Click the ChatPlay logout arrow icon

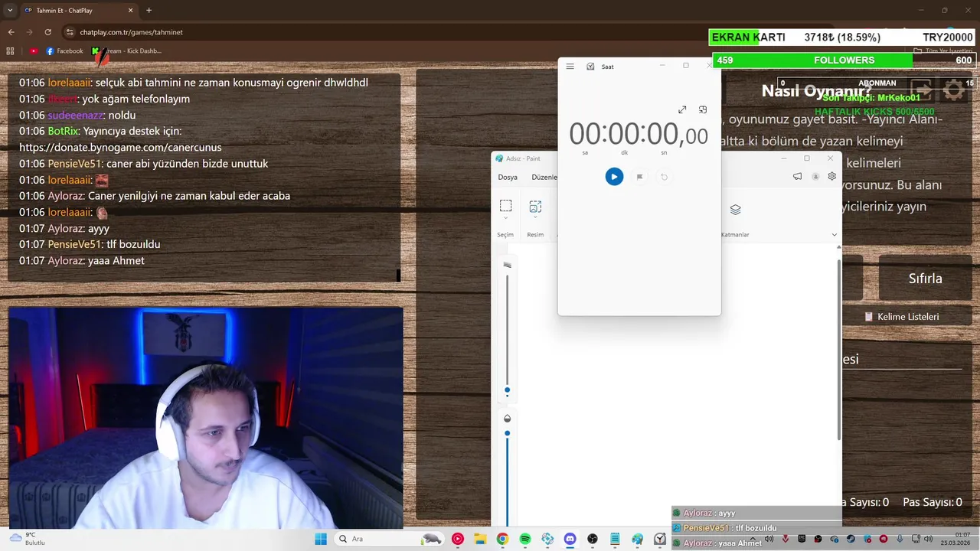click(921, 90)
